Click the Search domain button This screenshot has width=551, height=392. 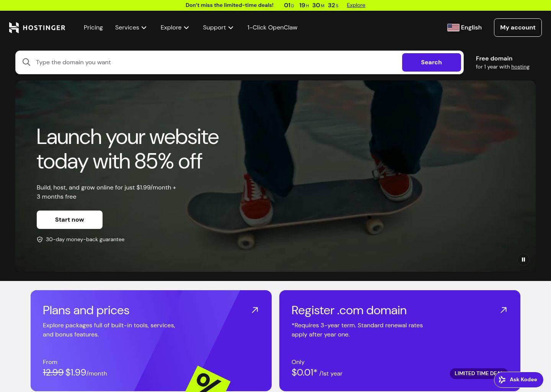pyautogui.click(x=431, y=62)
